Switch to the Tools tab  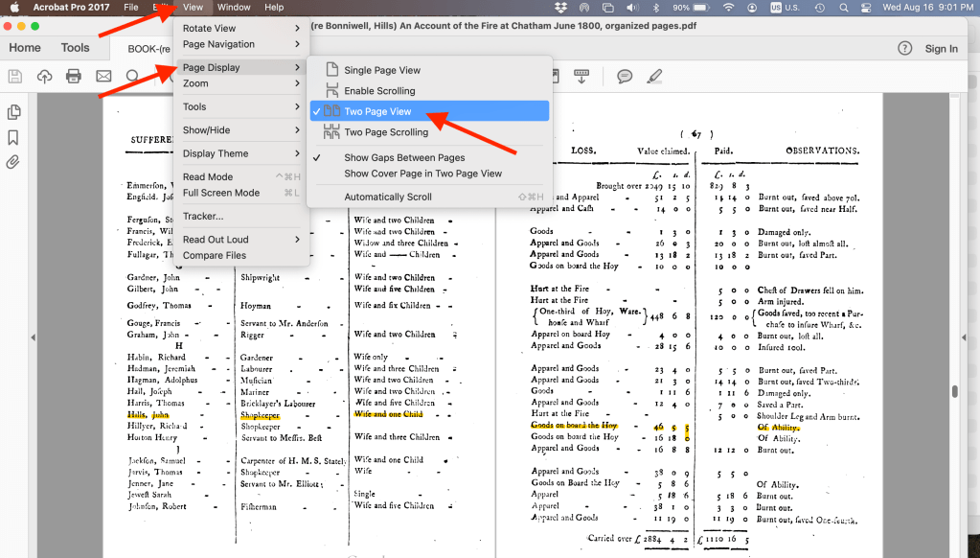tap(75, 48)
